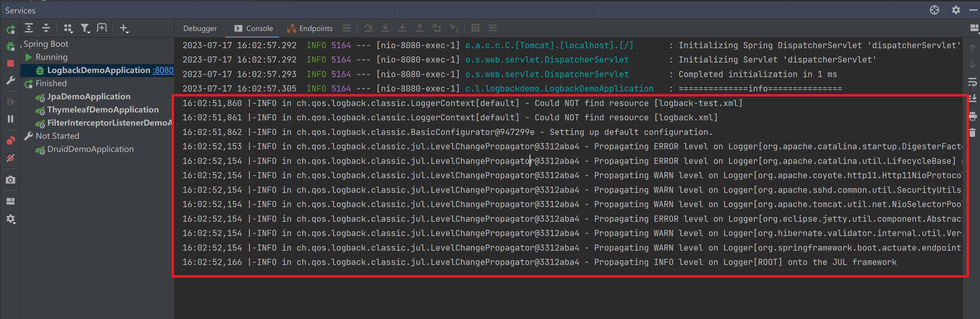Stop the running application with red square
Image resolution: width=980 pixels, height=319 pixels.
11,63
